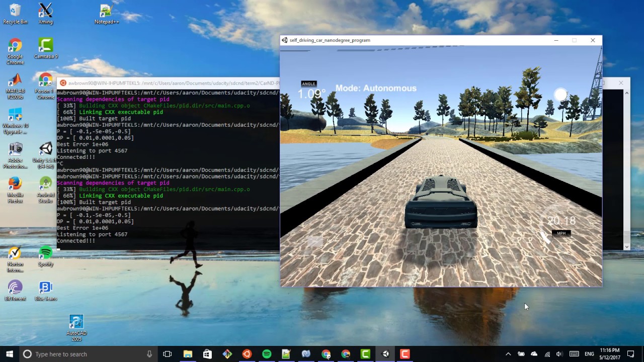
Task: Open the Windows 10 Upgrade desktop icon
Action: pos(15,121)
